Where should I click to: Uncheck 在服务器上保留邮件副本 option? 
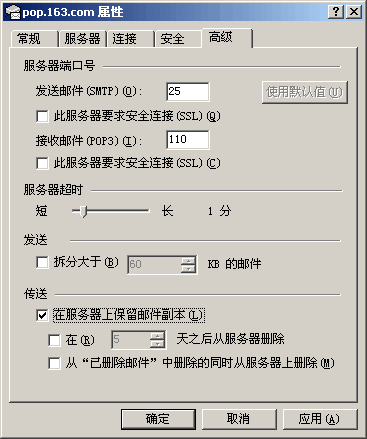click(x=42, y=315)
